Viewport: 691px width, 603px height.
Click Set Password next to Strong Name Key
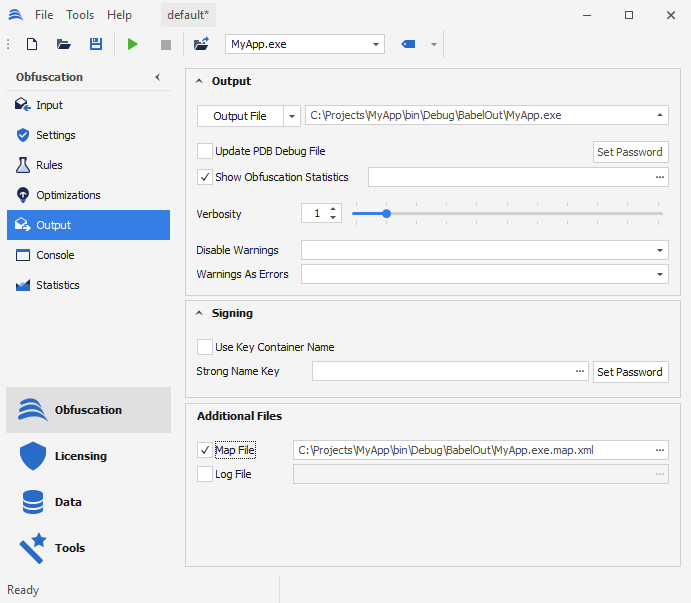(630, 372)
